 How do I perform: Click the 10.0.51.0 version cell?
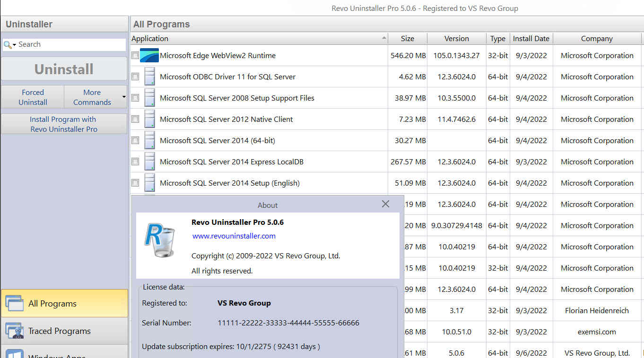[456, 332]
